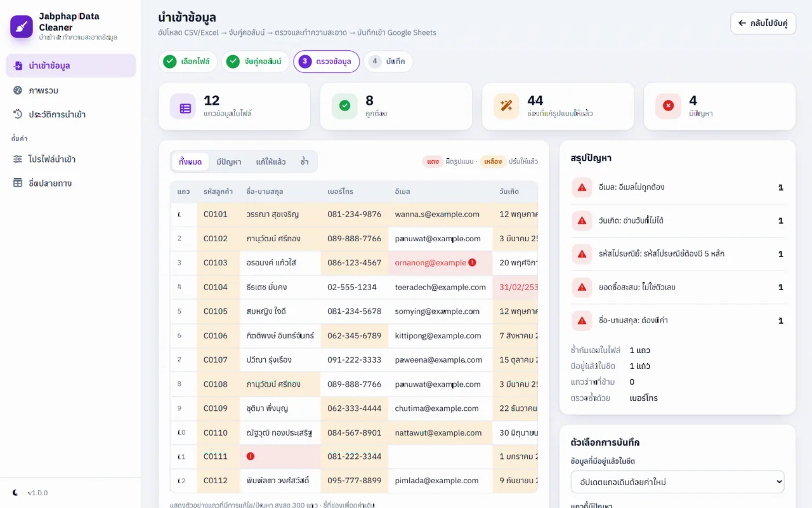Switch to the ซ้ำ tab

click(x=304, y=162)
